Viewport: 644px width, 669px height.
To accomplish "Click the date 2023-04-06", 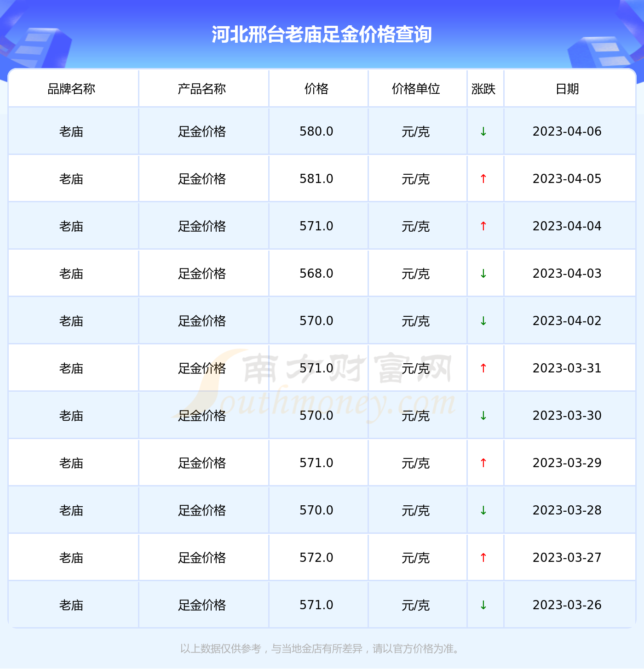I will (567, 132).
